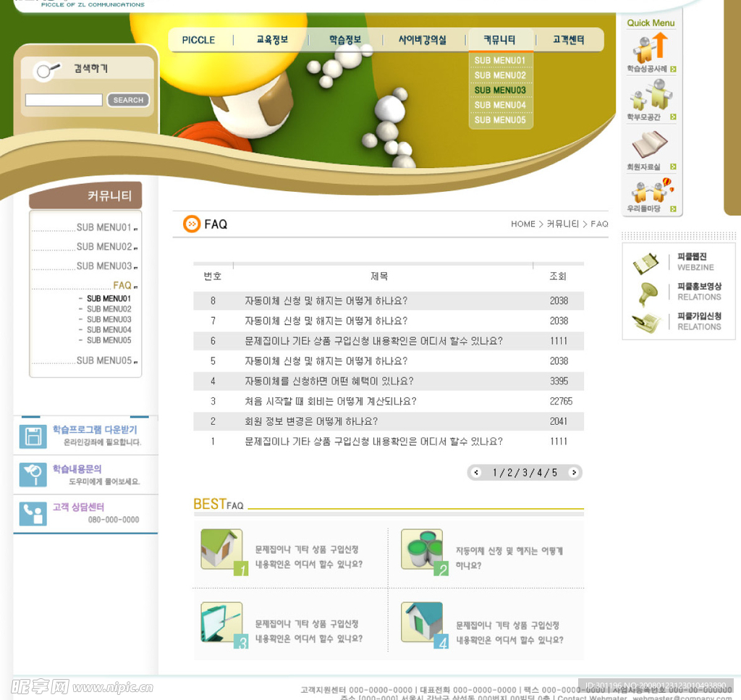Select SUB MENU02 under sidebar FAQ
Screen dimensions: 741x700
[109, 309]
